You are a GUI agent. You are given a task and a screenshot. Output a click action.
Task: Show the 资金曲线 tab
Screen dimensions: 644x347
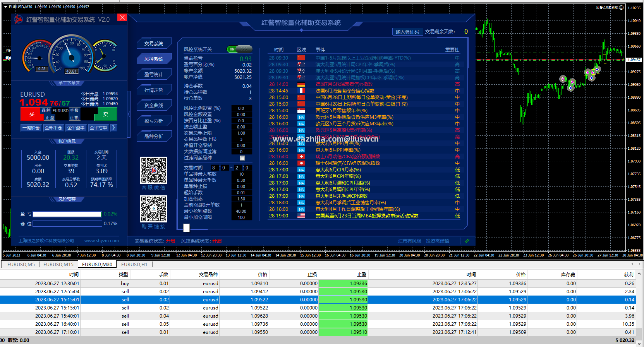coord(154,106)
